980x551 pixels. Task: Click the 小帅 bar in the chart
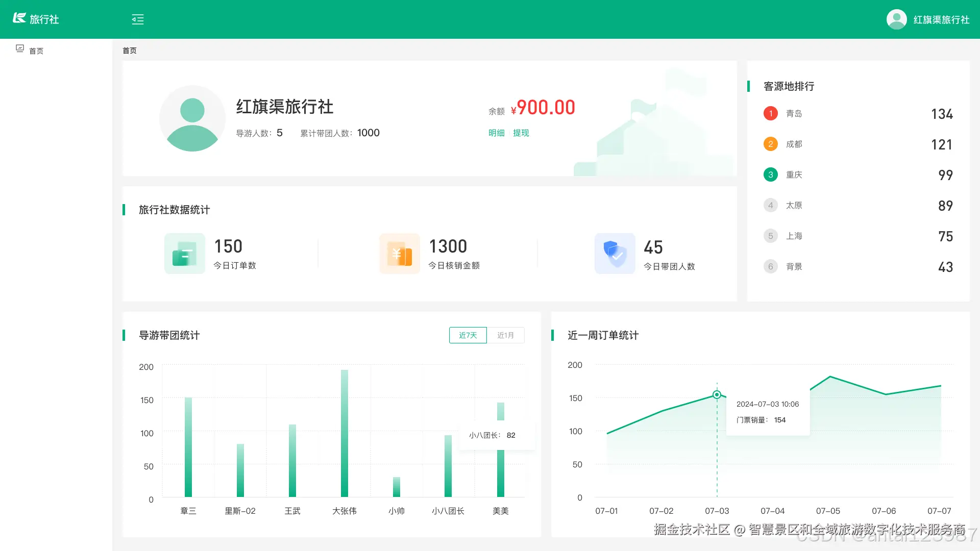point(397,487)
